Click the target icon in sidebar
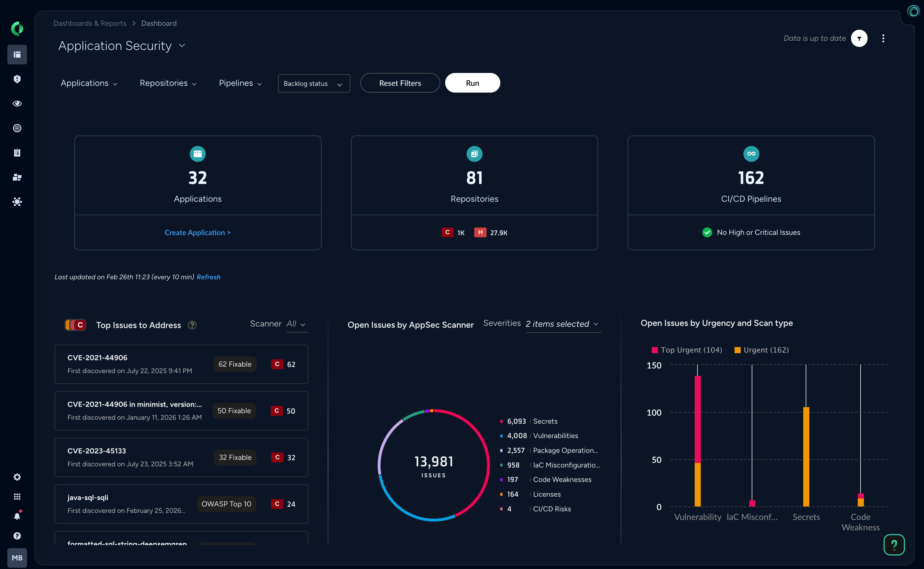Image resolution: width=924 pixels, height=569 pixels. pos(17,128)
